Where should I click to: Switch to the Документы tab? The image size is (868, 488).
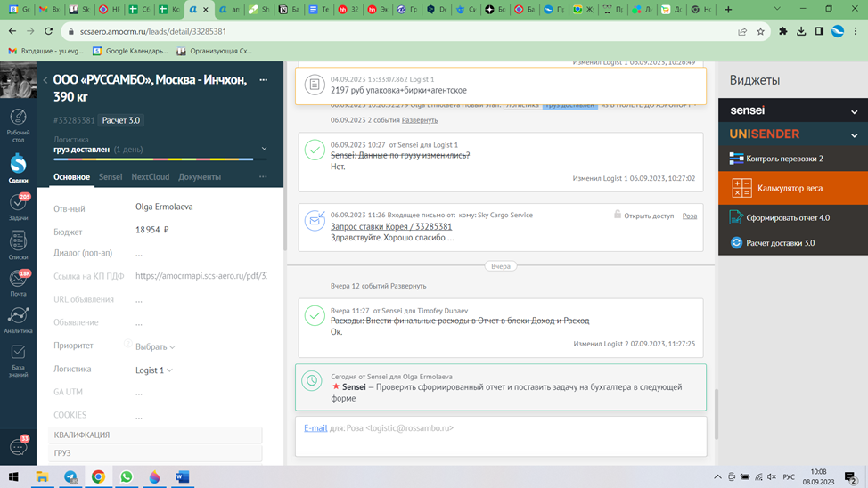pyautogui.click(x=200, y=177)
